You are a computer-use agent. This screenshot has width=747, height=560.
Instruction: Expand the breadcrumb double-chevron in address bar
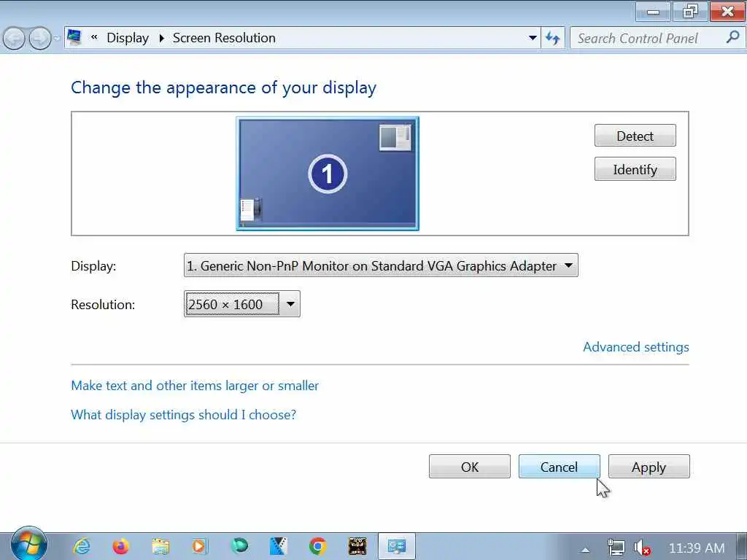click(x=94, y=37)
